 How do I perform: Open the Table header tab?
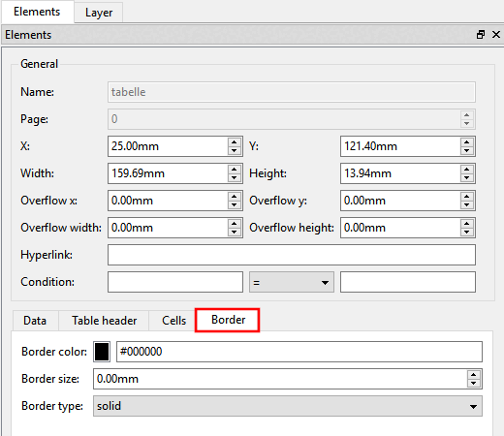[104, 321]
